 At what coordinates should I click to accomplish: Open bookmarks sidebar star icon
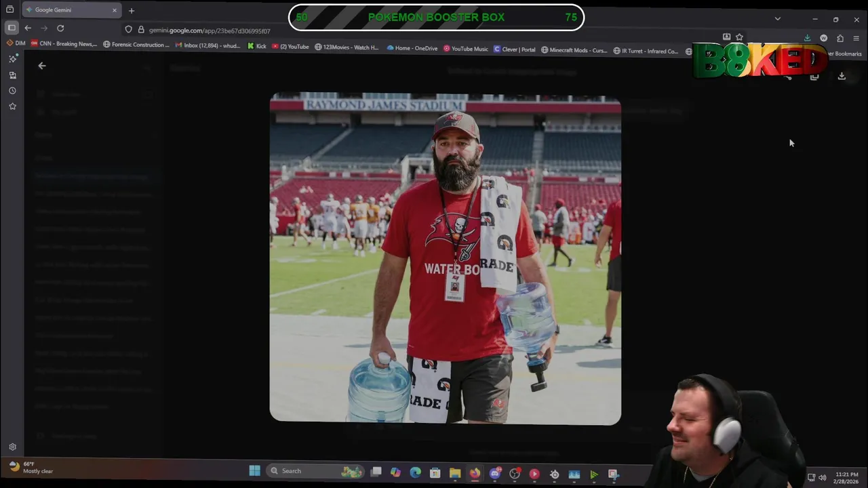click(12, 106)
